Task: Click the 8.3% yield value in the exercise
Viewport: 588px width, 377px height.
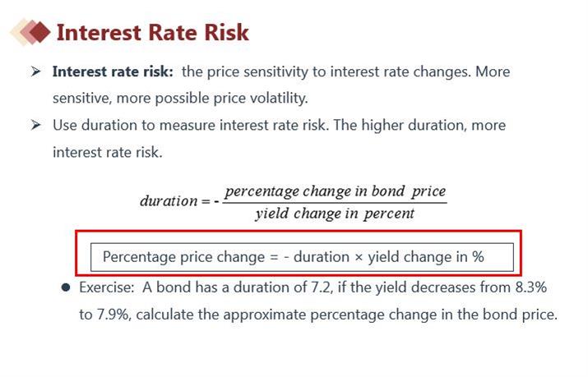Action: 526,288
